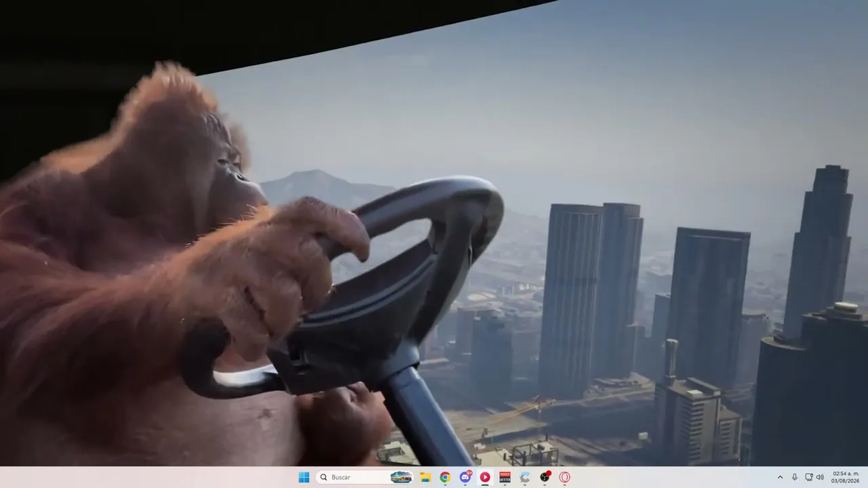Open network settings from the tray
The width and height of the screenshot is (868, 488).
tap(809, 477)
